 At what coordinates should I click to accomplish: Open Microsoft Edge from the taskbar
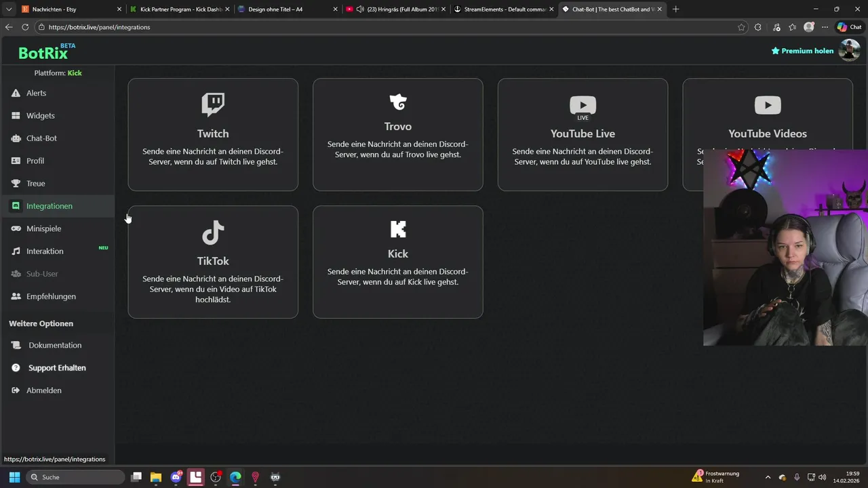click(x=235, y=477)
